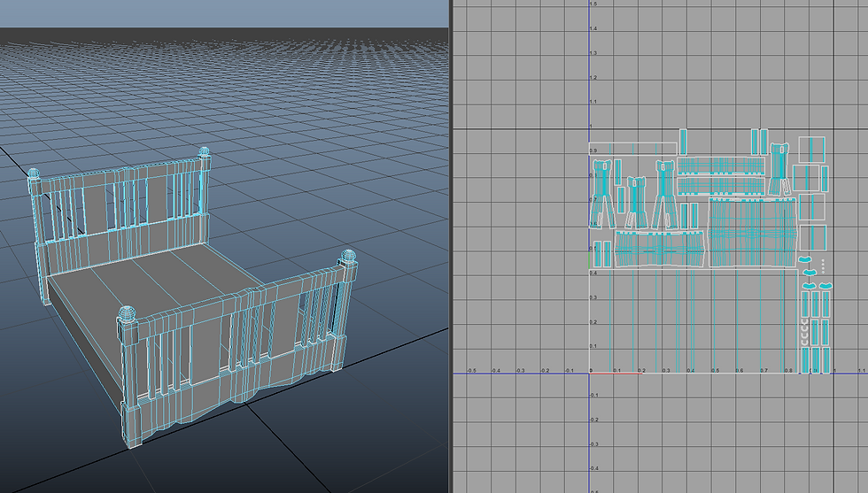Click the 0.5 label on the horizontal axis
Screen dimensions: 868x493
[x=716, y=371]
